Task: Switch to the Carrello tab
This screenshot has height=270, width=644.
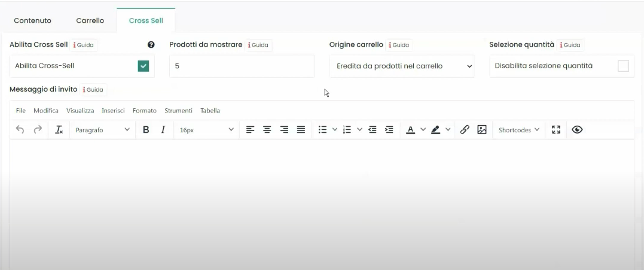Action: [90, 20]
